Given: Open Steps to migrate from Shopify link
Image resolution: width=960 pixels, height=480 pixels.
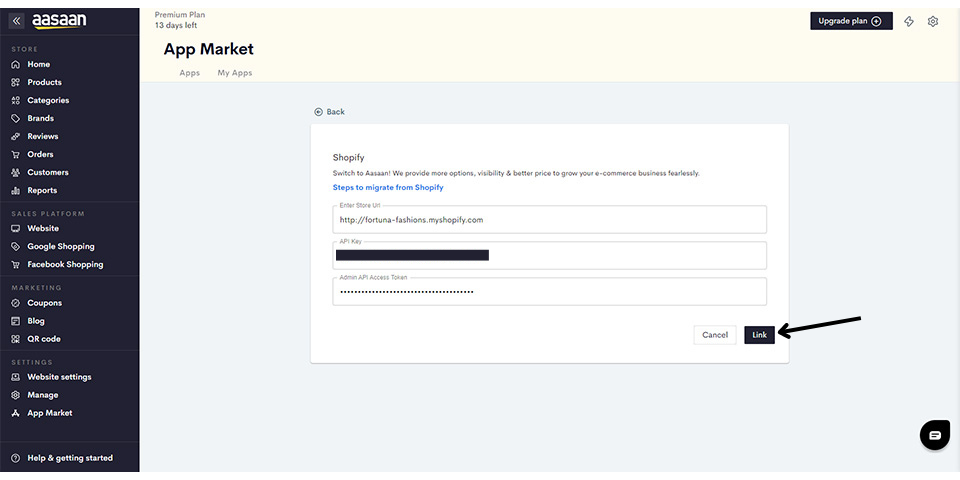Looking at the screenshot, I should click(388, 187).
